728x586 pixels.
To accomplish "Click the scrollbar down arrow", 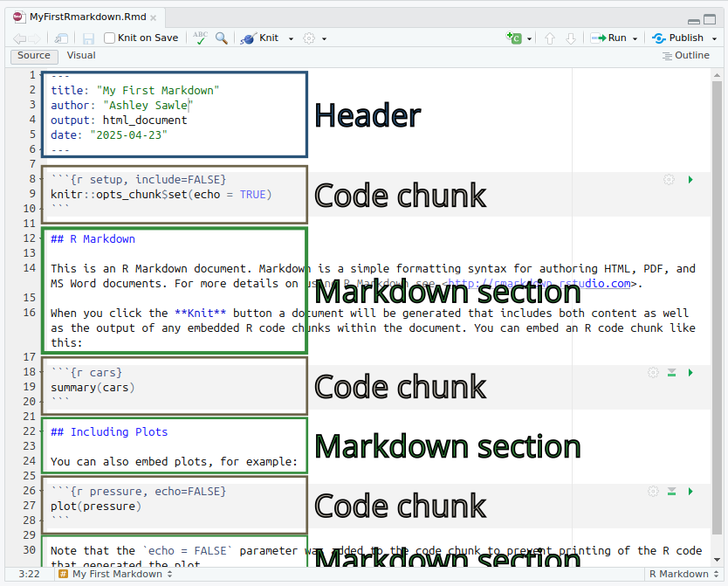I will click(x=717, y=560).
